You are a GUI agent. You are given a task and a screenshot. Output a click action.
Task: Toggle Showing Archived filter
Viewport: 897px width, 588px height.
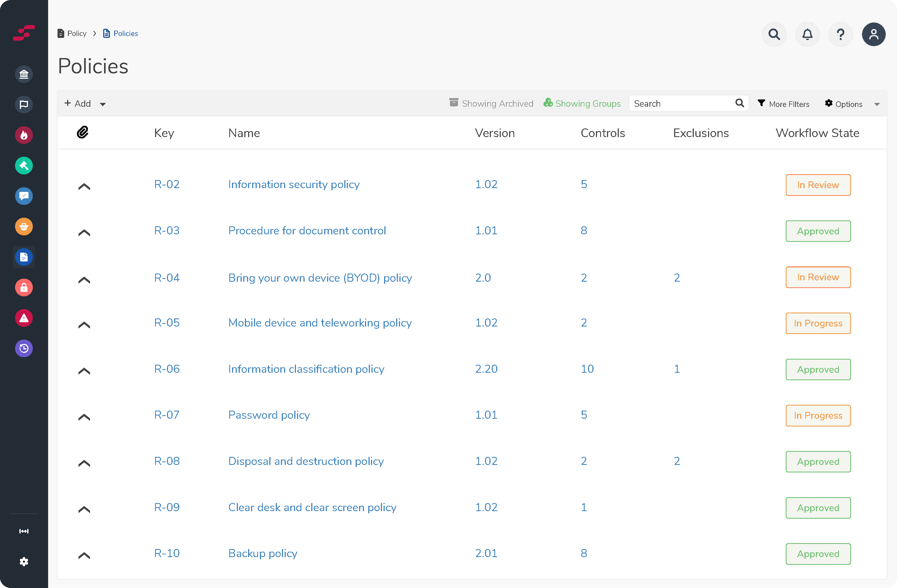click(491, 103)
